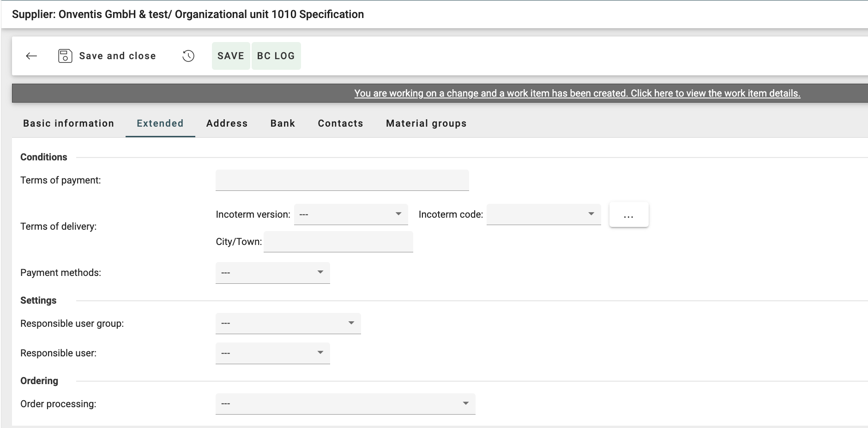Open the Material groups tab

(x=426, y=123)
